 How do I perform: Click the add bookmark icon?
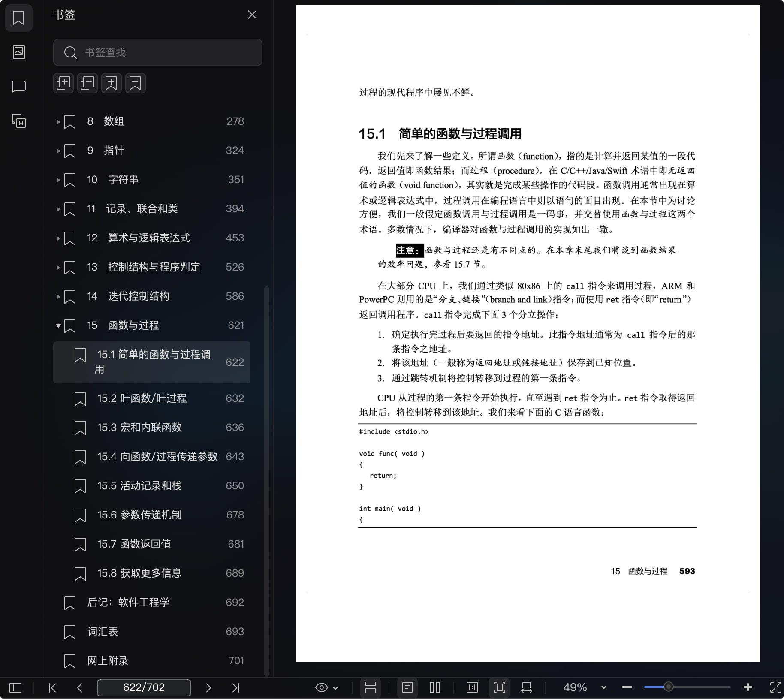[111, 83]
